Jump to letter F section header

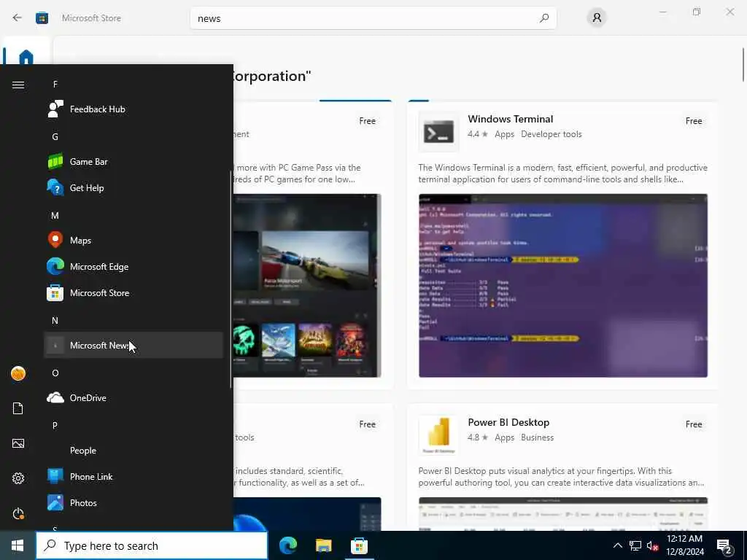(x=55, y=85)
